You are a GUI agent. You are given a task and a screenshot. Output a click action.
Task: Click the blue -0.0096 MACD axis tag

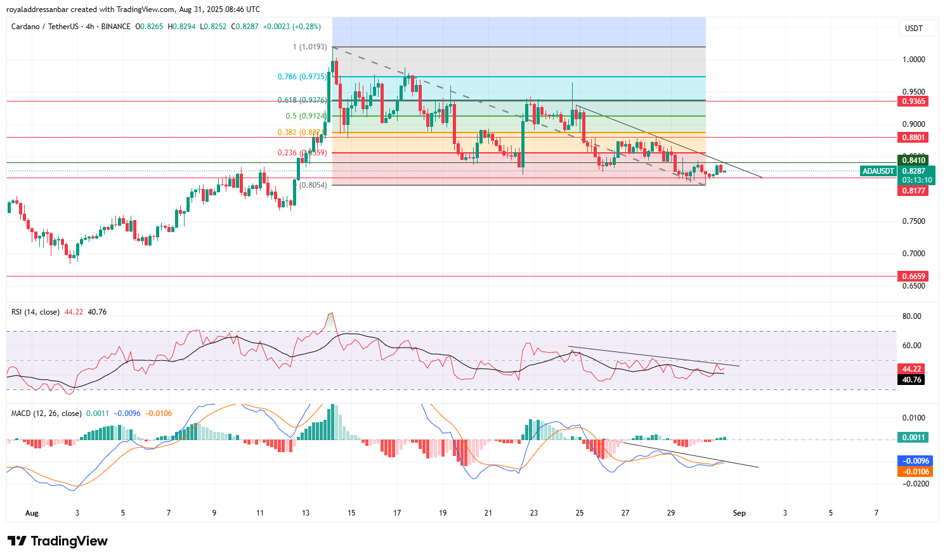[915, 461]
